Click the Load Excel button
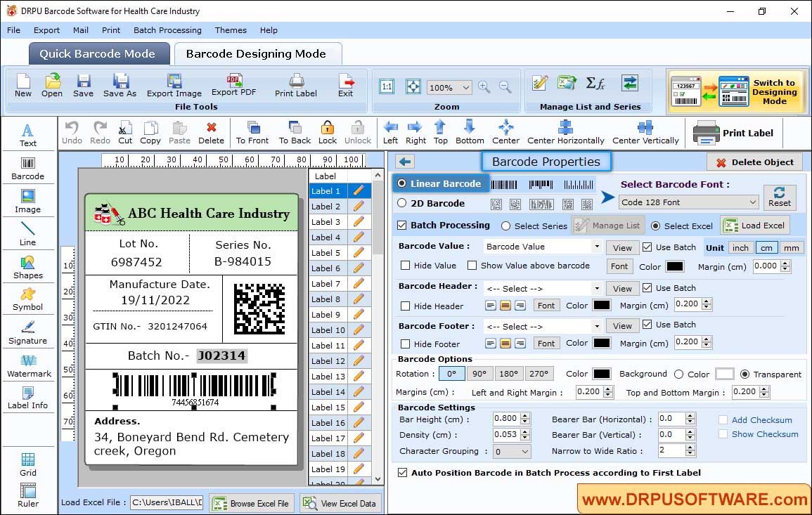The image size is (812, 515). [x=754, y=226]
